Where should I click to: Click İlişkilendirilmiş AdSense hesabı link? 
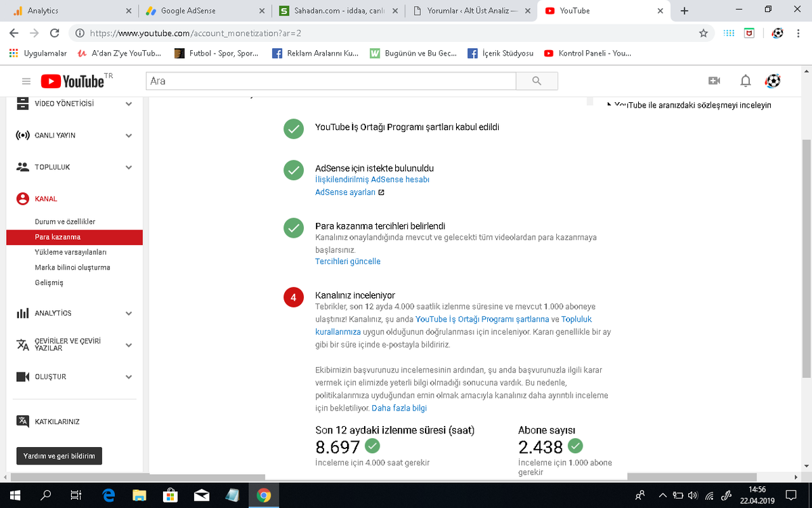point(372,179)
